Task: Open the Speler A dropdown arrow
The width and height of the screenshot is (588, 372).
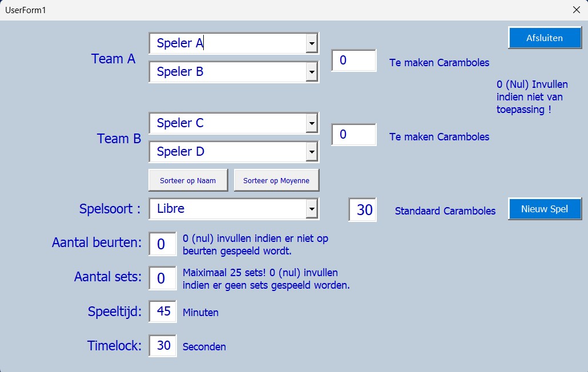Action: pyautogui.click(x=312, y=43)
